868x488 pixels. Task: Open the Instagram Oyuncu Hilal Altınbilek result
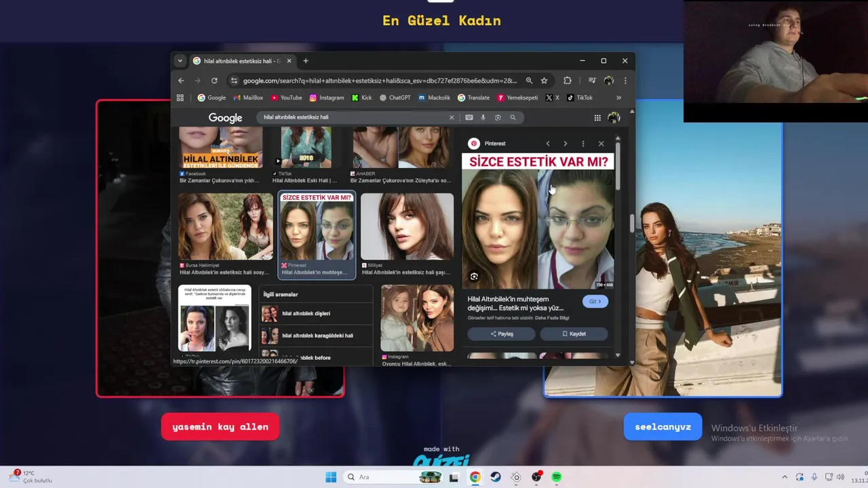click(417, 318)
